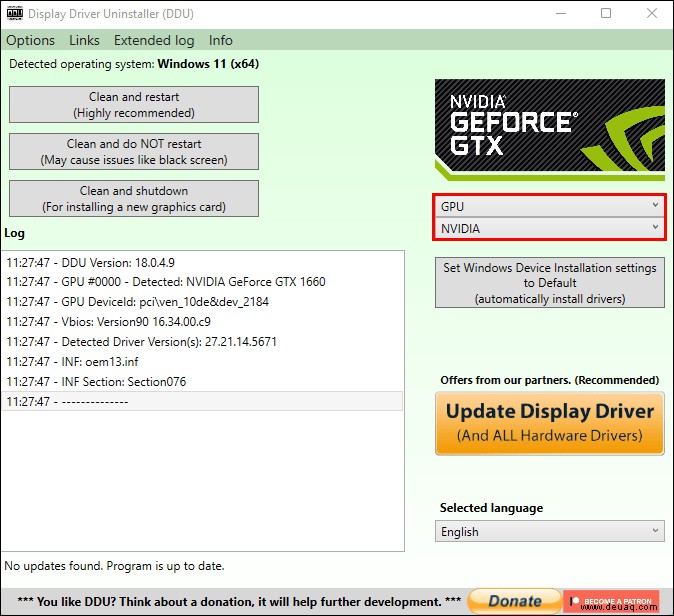674x616 pixels.
Task: Open the Options menu
Action: (31, 40)
